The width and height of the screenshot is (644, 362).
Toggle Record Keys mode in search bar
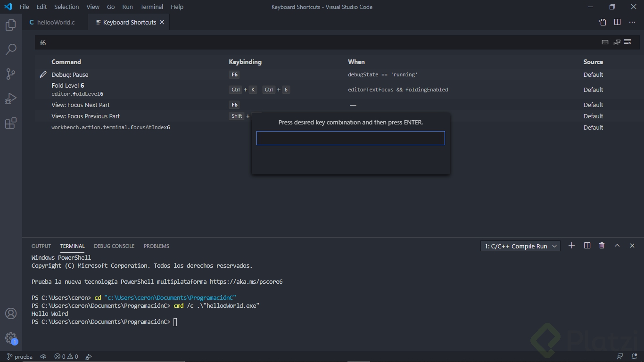point(605,42)
